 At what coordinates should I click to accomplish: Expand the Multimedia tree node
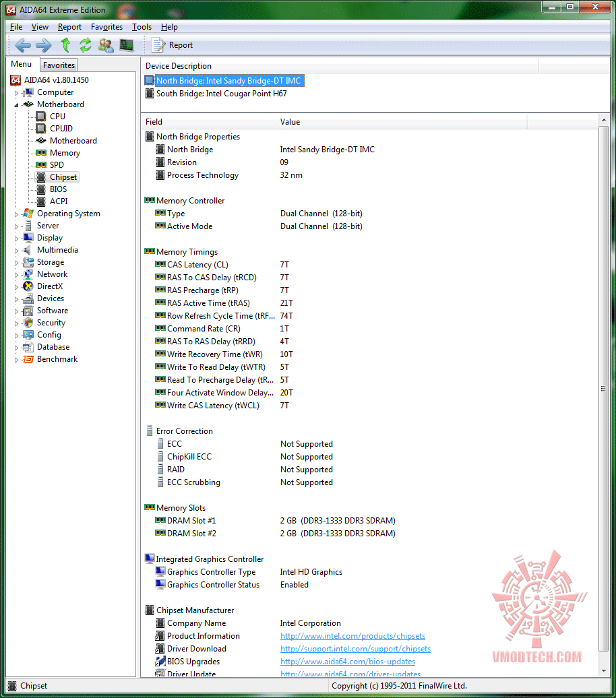(16, 251)
